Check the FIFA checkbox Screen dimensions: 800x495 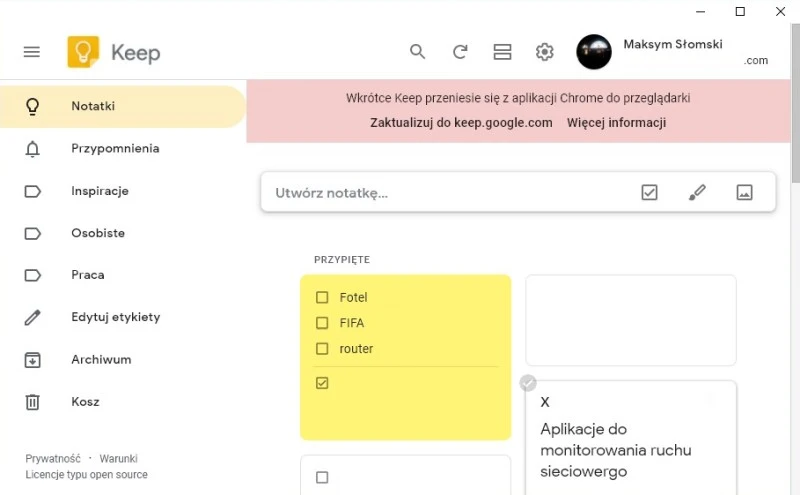coord(322,323)
